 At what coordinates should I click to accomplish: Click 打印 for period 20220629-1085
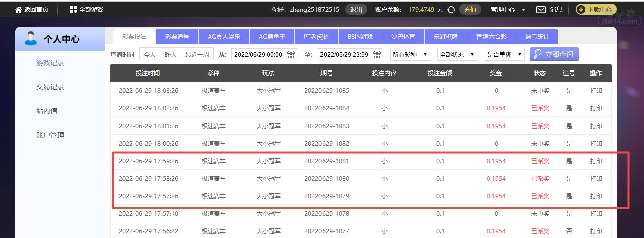596,91
